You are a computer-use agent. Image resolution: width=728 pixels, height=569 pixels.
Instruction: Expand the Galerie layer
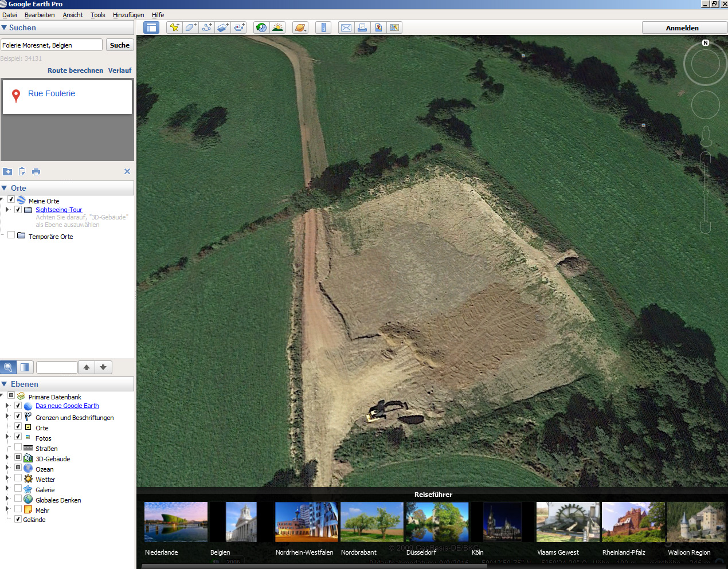point(7,488)
